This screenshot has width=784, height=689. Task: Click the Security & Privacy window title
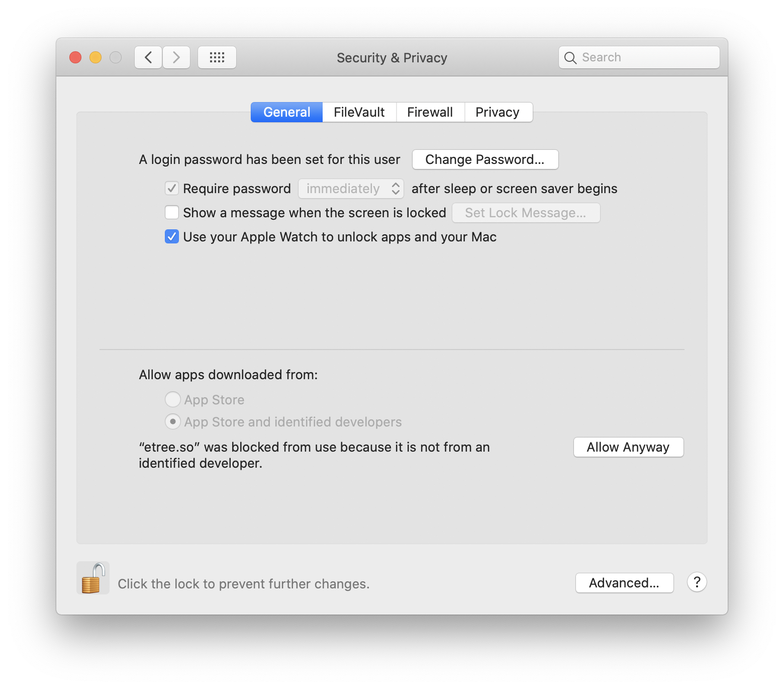[392, 58]
